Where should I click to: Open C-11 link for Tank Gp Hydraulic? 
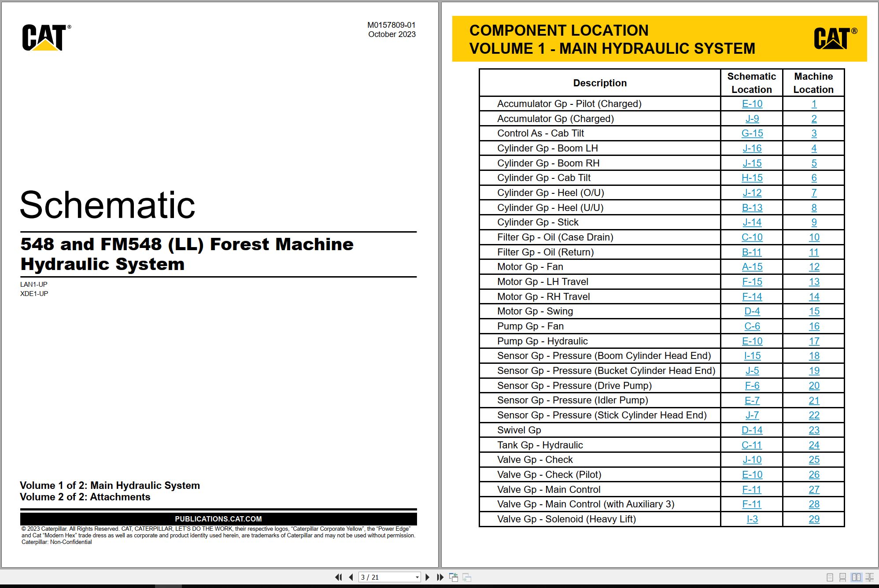pos(752,445)
